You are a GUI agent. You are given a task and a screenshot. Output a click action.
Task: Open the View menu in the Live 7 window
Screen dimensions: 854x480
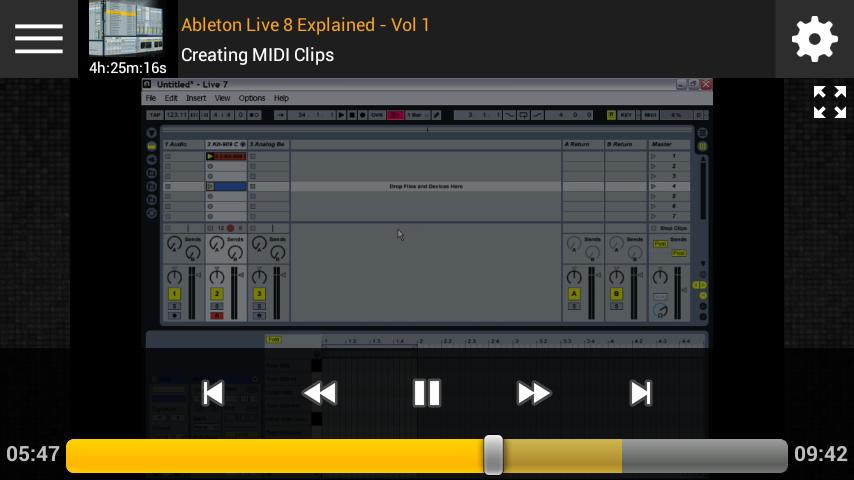coord(222,98)
